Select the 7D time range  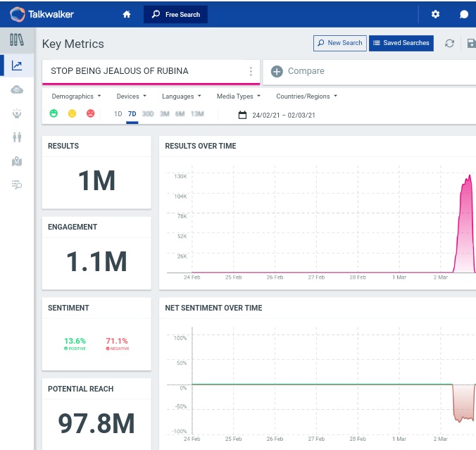(132, 114)
